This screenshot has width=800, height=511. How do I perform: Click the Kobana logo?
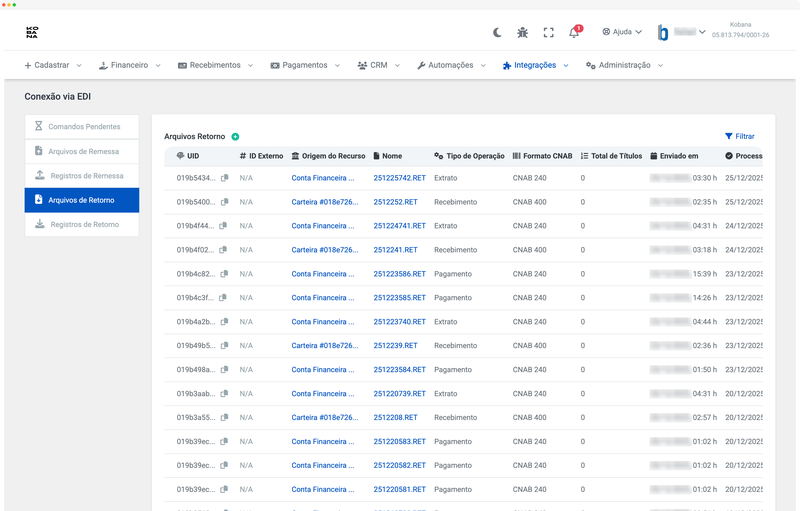point(32,32)
